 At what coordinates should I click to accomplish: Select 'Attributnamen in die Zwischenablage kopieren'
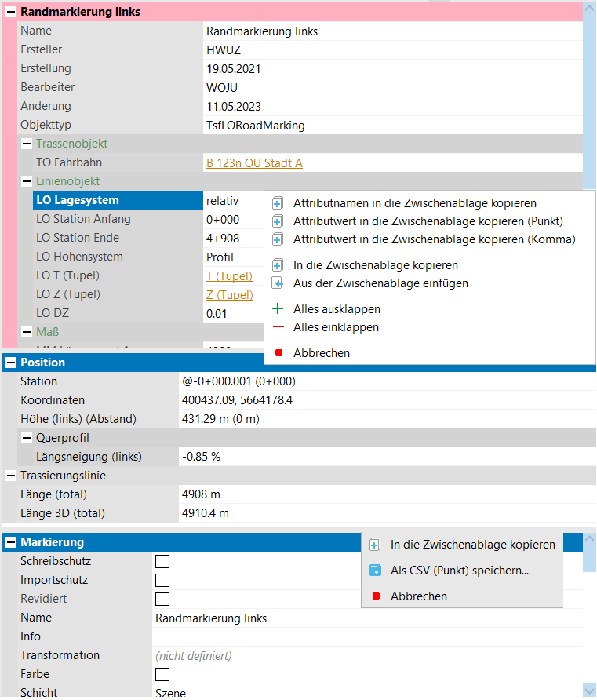click(x=415, y=203)
